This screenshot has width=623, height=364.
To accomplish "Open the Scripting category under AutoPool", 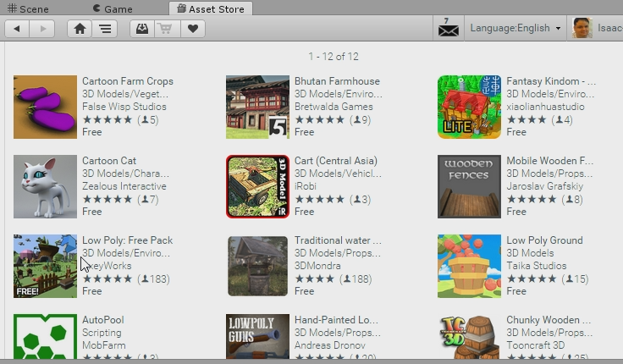I will click(102, 333).
